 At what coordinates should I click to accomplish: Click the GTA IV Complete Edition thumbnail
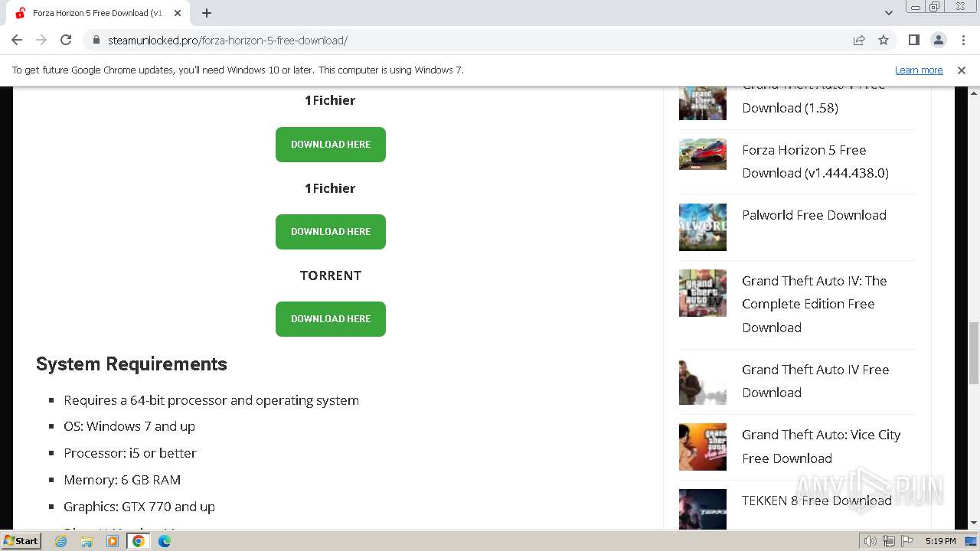pyautogui.click(x=702, y=293)
